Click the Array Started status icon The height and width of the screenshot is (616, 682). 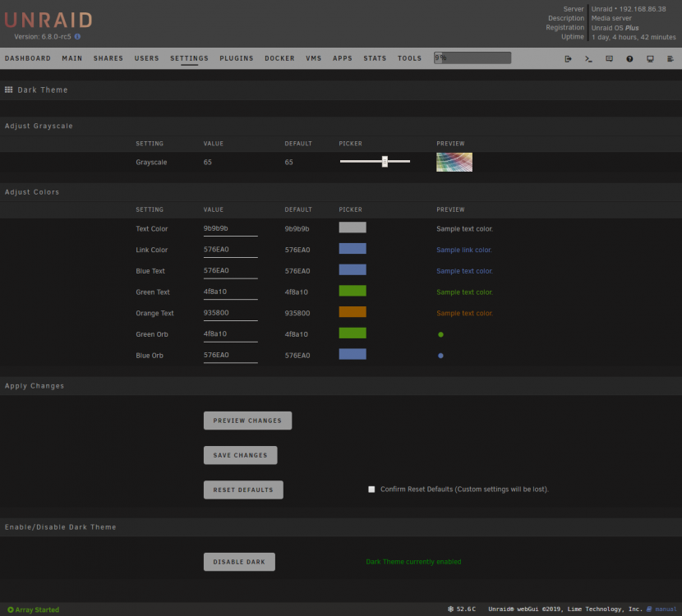click(x=11, y=609)
